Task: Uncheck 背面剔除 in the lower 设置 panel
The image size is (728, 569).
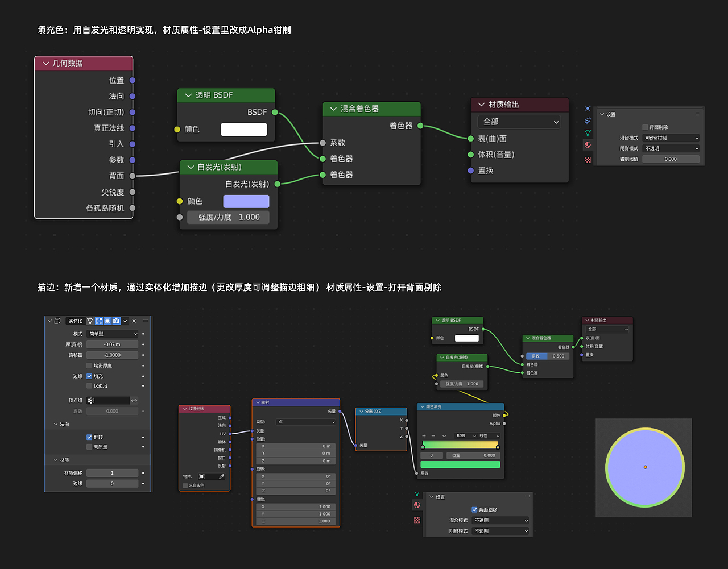Action: (x=475, y=510)
